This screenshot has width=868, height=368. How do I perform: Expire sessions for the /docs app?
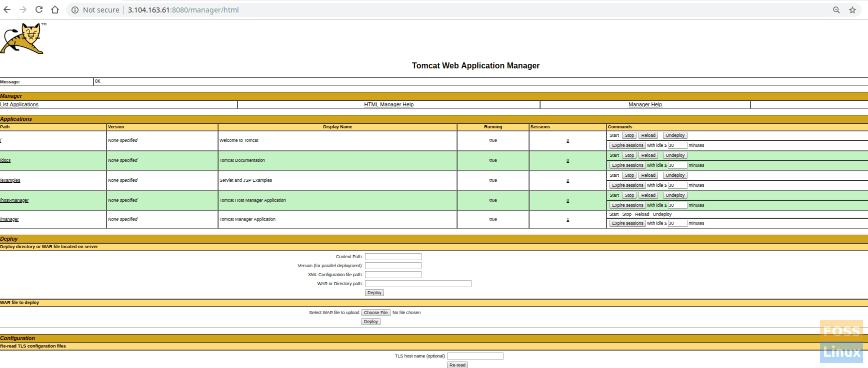tap(627, 165)
